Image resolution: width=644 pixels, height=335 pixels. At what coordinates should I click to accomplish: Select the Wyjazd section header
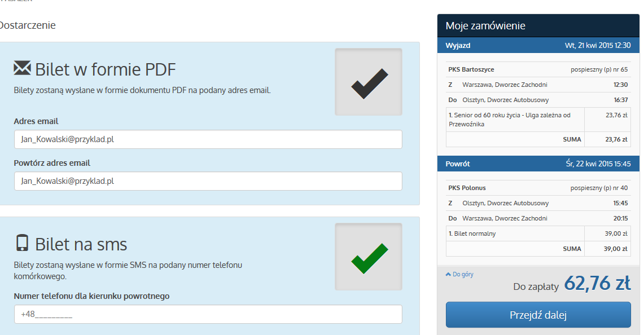coord(538,45)
